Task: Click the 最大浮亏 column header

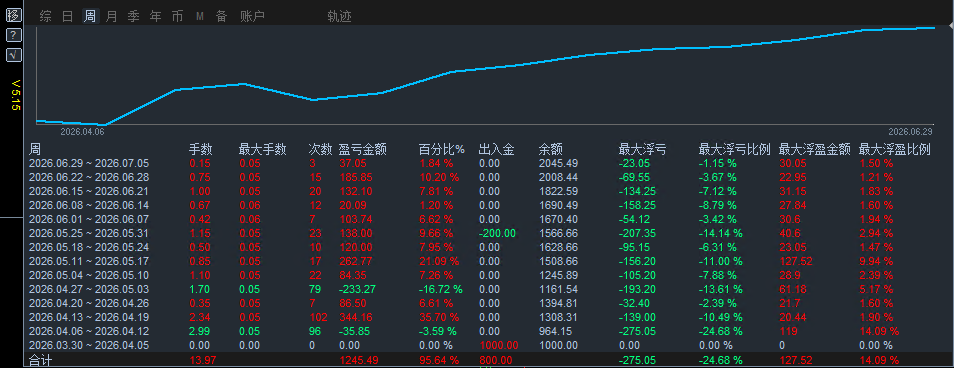Action: (642, 149)
